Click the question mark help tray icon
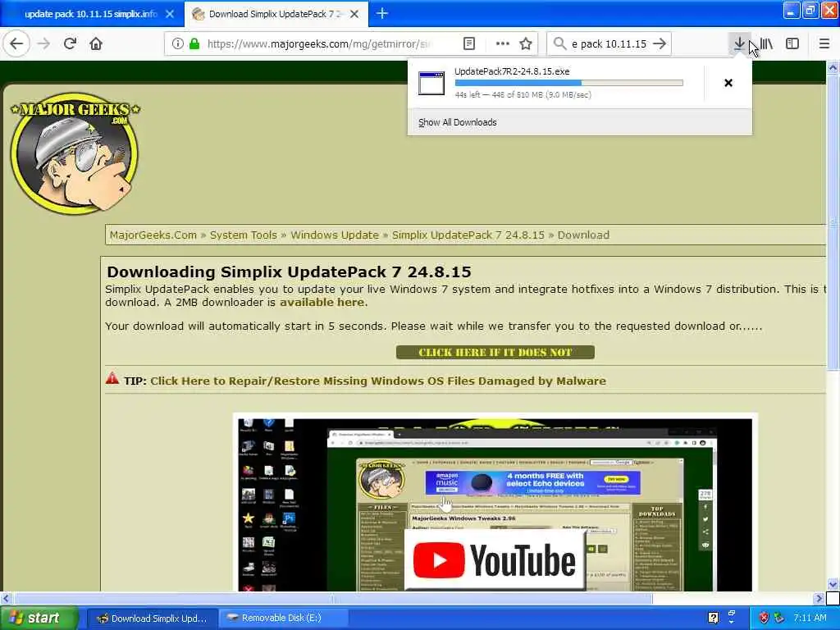Viewport: 840px width, 630px height. click(x=713, y=619)
